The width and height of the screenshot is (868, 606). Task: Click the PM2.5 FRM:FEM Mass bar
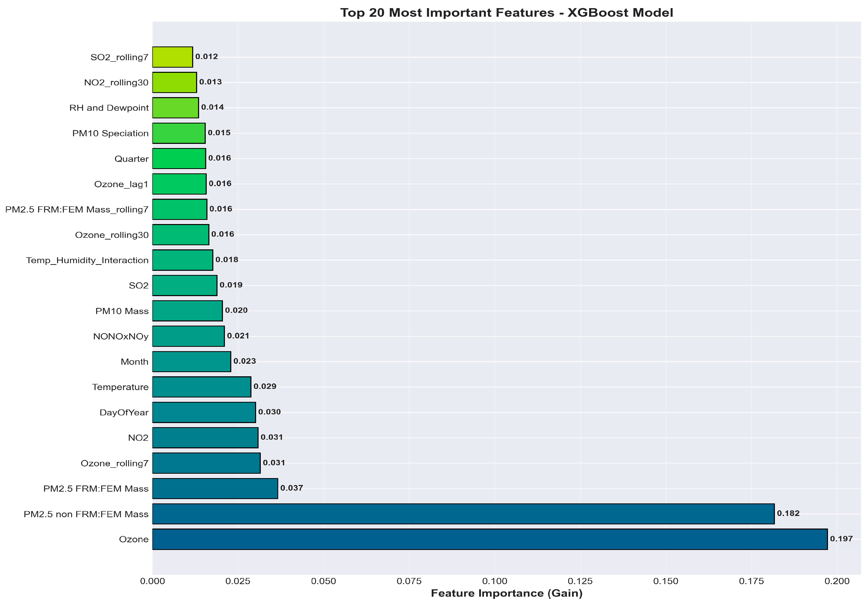click(x=215, y=488)
